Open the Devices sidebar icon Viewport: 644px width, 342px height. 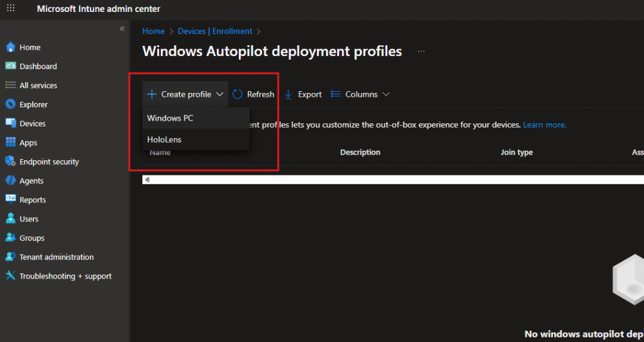tap(11, 123)
